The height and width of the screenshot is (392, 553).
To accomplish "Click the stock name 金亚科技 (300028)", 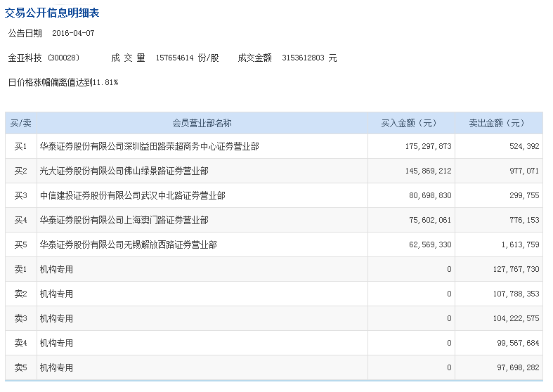I will (x=44, y=58).
